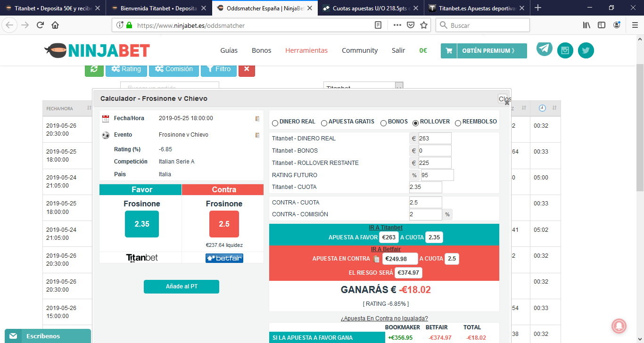644x343 pixels.
Task: Click the browser home button
Action: click(x=55, y=25)
